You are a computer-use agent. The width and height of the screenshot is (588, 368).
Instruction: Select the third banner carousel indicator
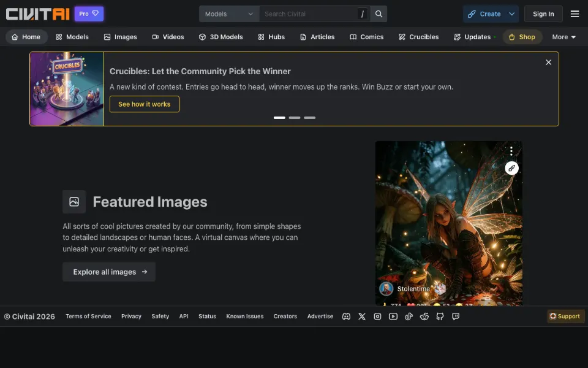tap(309, 118)
